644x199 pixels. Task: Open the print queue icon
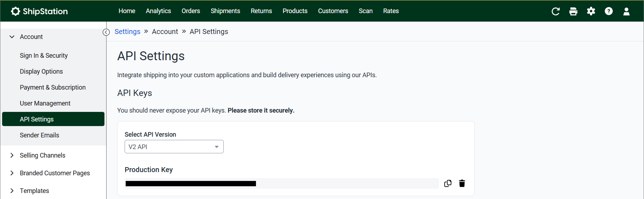(x=573, y=11)
